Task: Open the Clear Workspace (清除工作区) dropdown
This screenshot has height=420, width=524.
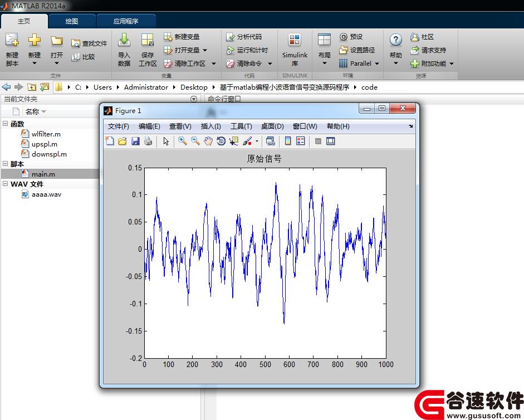Action: (x=214, y=64)
